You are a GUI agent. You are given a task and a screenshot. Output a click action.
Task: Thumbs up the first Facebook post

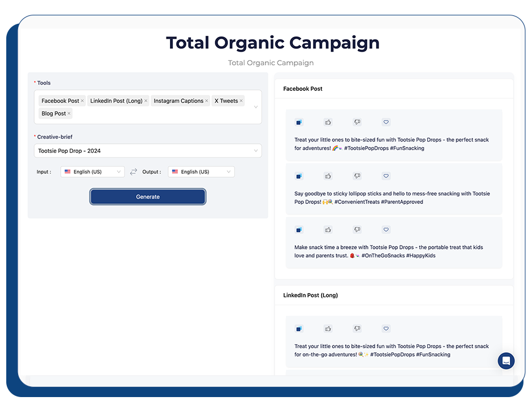pos(328,122)
